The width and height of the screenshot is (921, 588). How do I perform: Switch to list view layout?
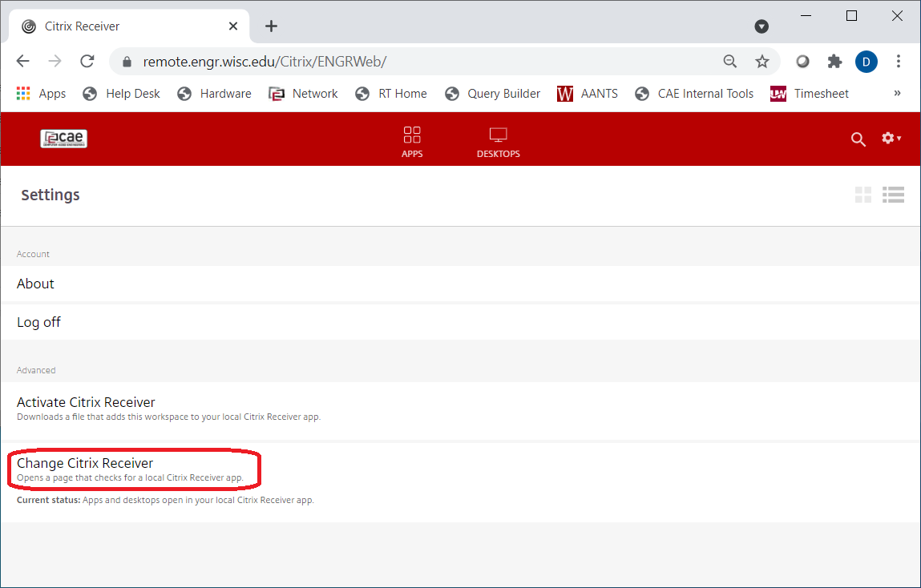893,195
